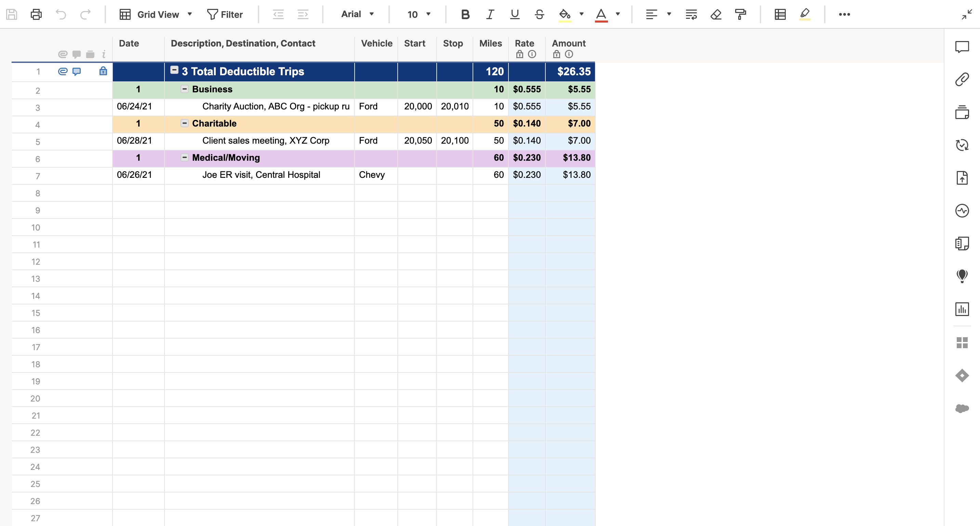Open Activity Log icon in sidebar
Viewport: 980px width, 526px height.
[962, 210]
